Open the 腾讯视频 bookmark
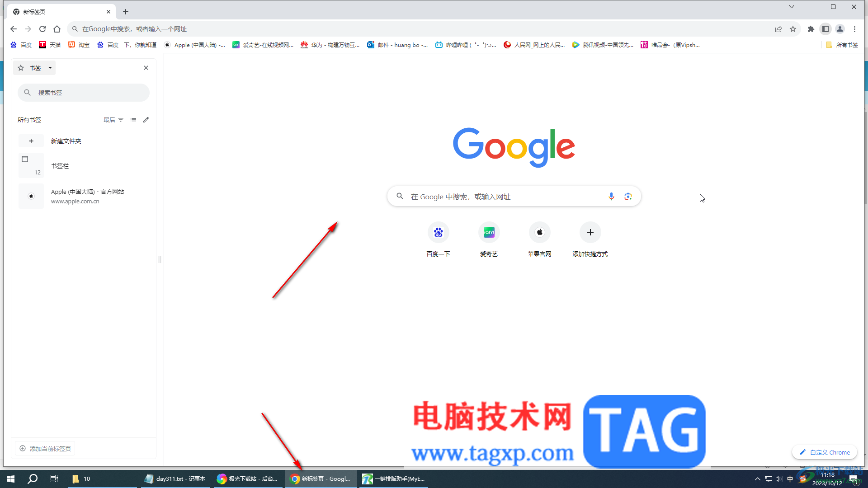The height and width of the screenshot is (488, 868). pyautogui.click(x=603, y=45)
